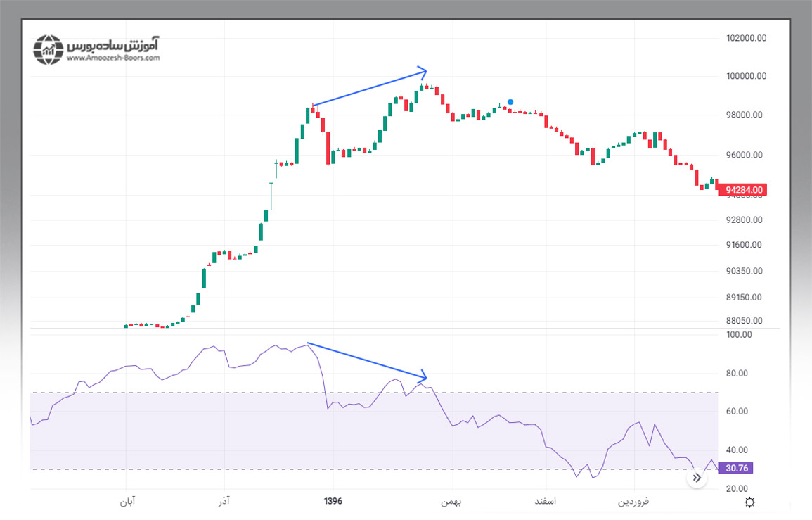Open the www.Amoozesh-Boors.com link
Screen dimensions: 812x520
point(113,58)
